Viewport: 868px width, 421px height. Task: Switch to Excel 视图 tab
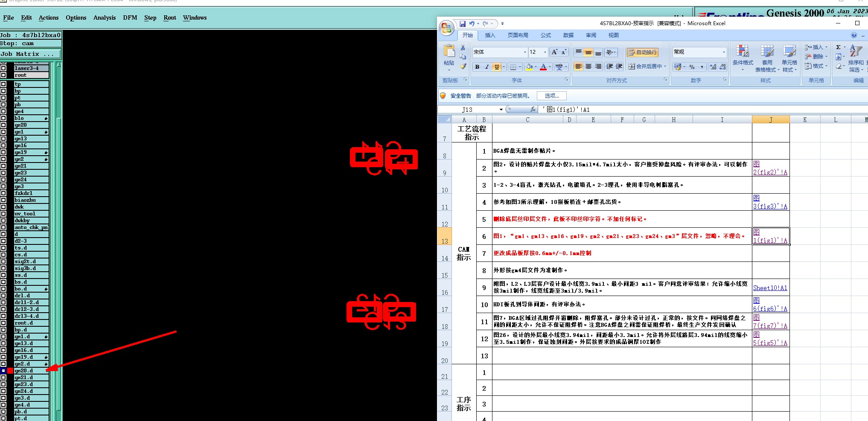(x=613, y=35)
